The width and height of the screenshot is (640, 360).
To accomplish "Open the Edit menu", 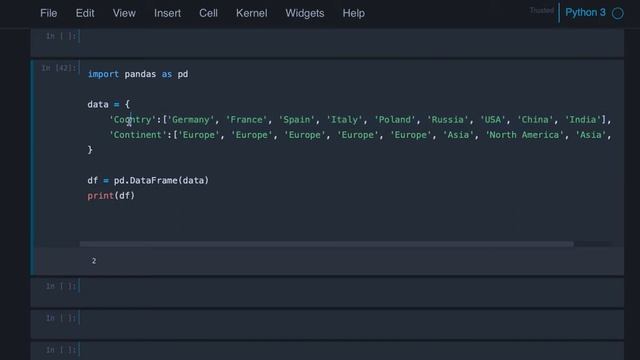I will click(85, 13).
